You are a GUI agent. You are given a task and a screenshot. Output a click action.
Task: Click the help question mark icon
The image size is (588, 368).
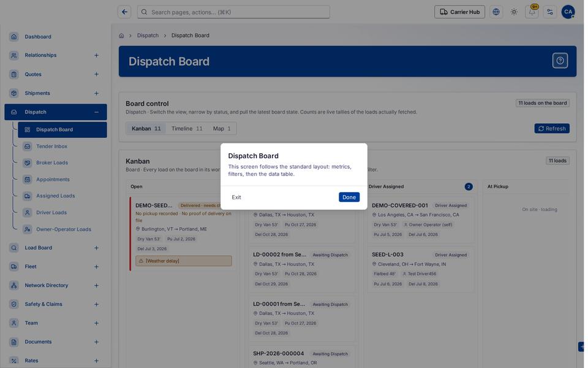(x=560, y=61)
